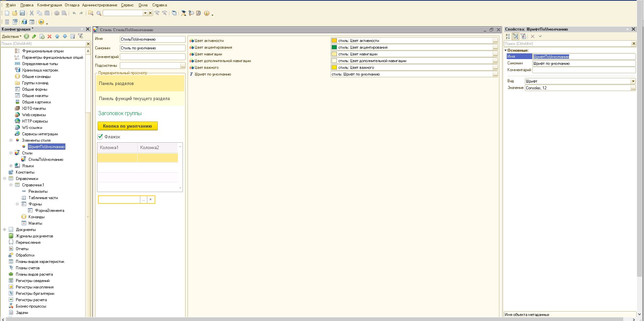
Task: Collapse the Справочник1 tree node
Action: point(11,185)
